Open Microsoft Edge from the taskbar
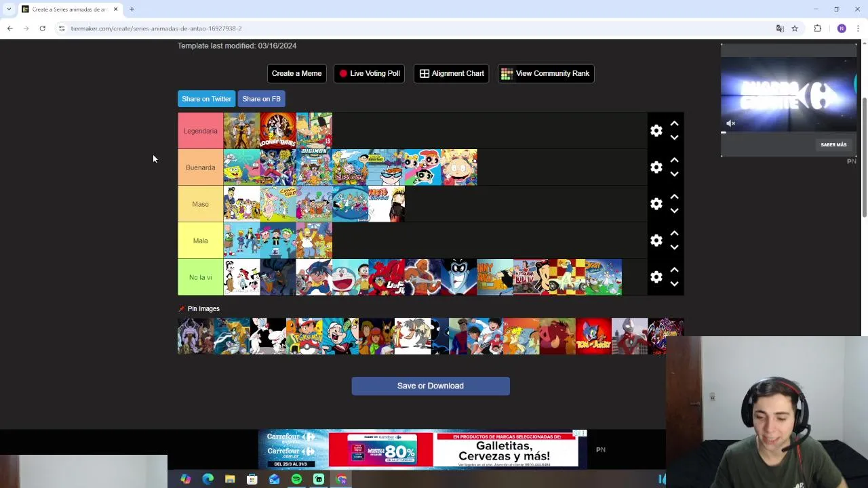Image resolution: width=868 pixels, height=488 pixels. (x=208, y=479)
